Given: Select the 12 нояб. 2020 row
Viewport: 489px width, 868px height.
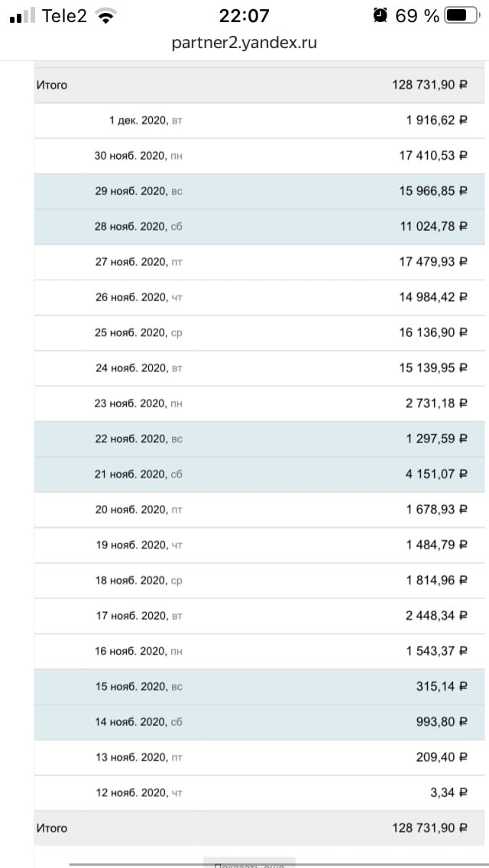Looking at the screenshot, I should [259, 792].
